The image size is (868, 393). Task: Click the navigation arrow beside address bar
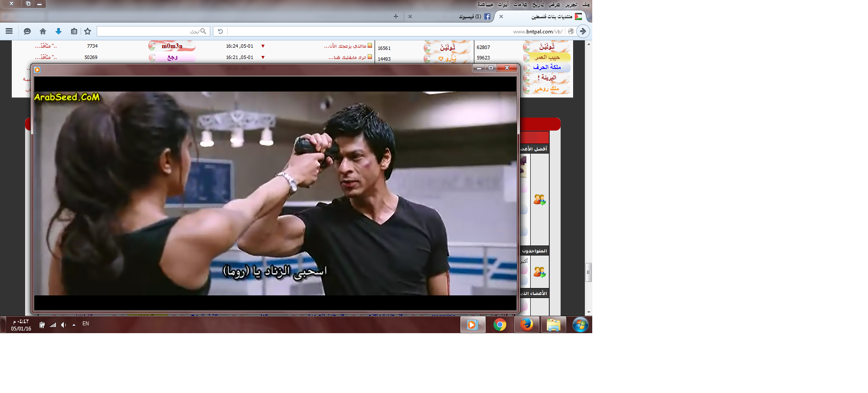pos(583,31)
